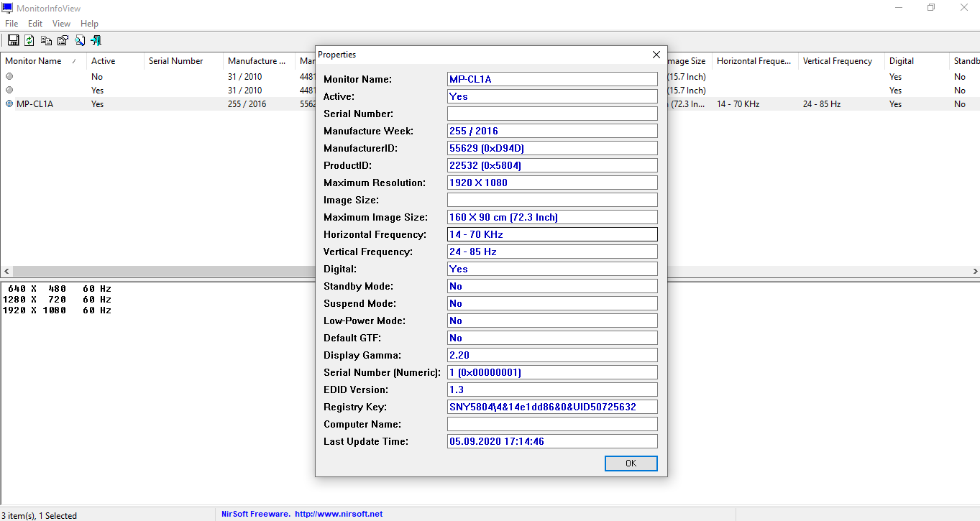This screenshot has width=980, height=521.
Task: Confirm the Properties dialog with OK
Action: click(x=631, y=464)
